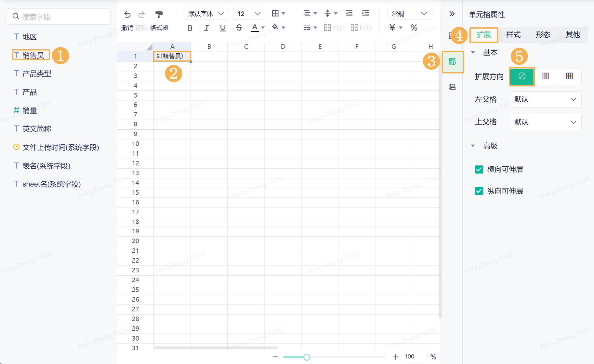Collapse the 高级 section

point(473,146)
